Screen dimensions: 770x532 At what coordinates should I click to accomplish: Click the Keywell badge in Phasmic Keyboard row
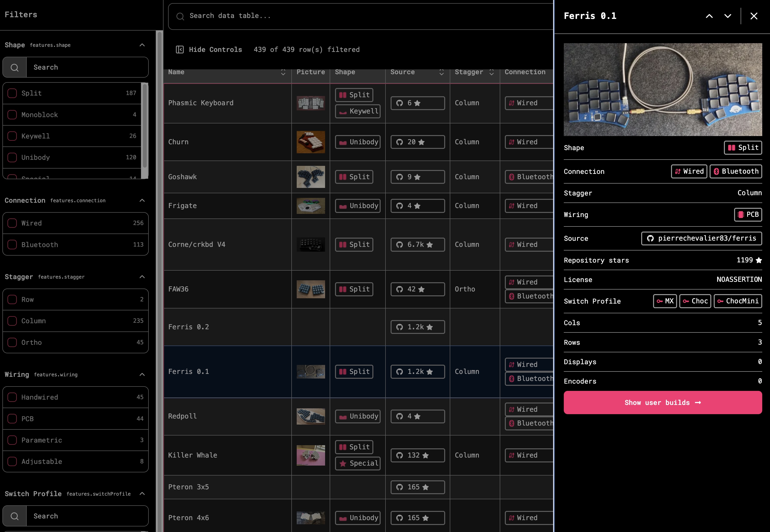(x=358, y=111)
